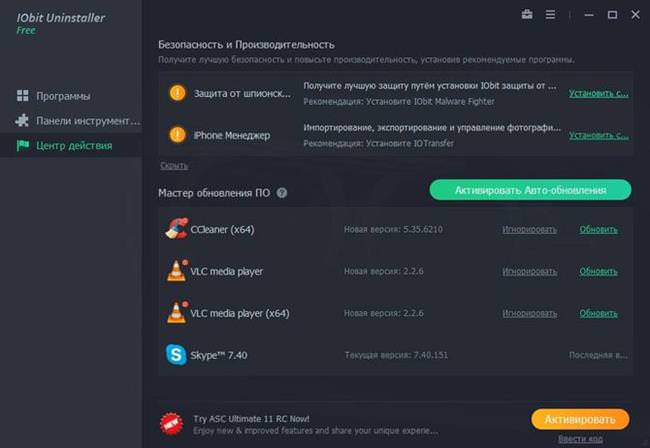Open the toolbox briefcase icon
This screenshot has width=650, height=448.
[x=527, y=15]
